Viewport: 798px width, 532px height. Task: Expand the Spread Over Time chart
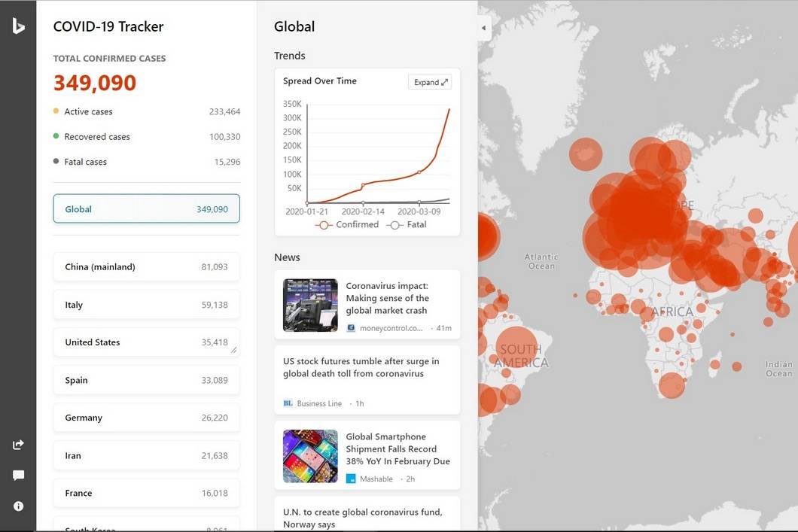click(x=430, y=82)
